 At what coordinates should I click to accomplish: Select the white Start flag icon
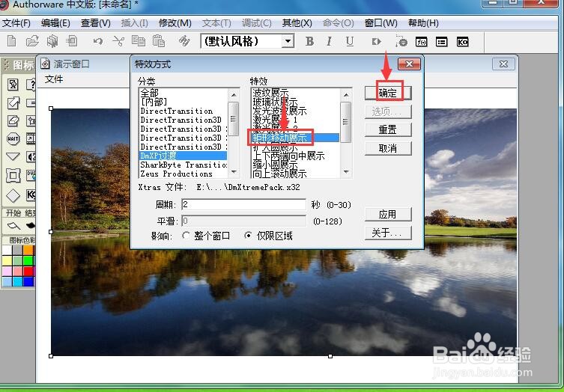13,226
